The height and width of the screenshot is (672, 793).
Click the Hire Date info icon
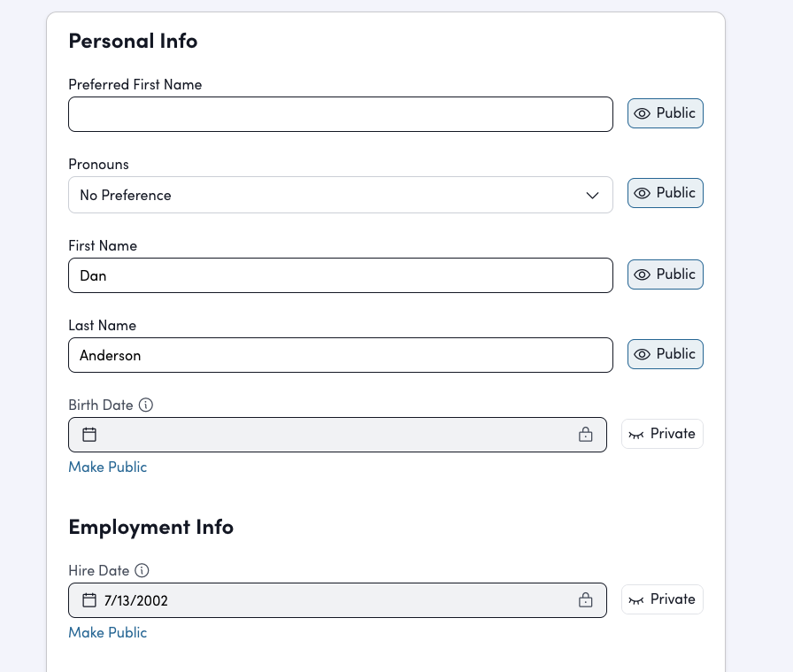142,571
